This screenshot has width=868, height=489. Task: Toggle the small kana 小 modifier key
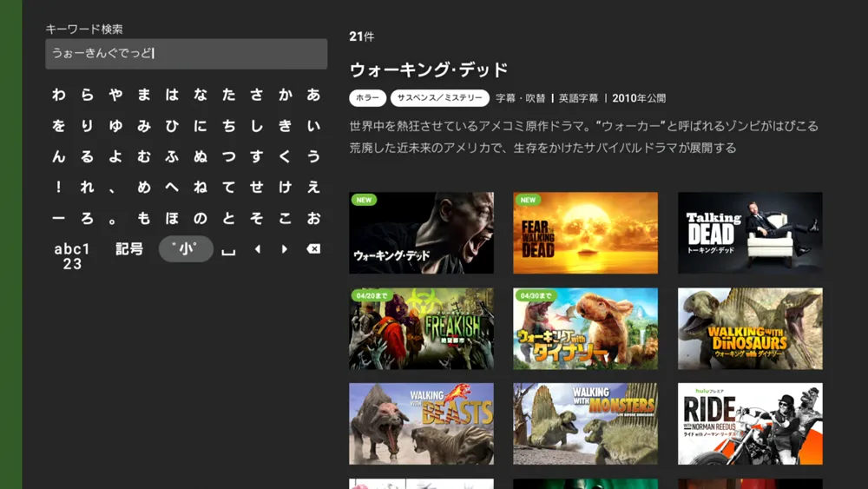pos(186,248)
